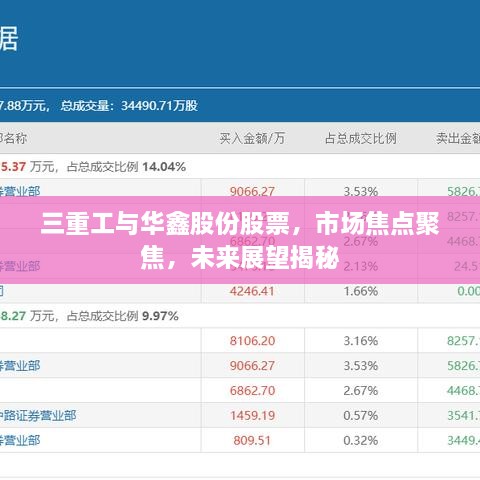Viewport: 480px width, 480px height.
Task: Click the 1.66% ratio cell
Action: click(x=361, y=291)
